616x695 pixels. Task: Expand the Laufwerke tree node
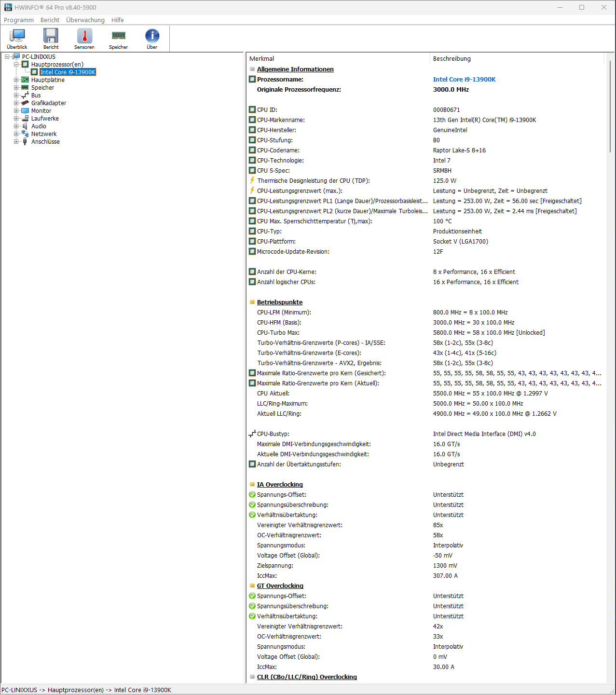16,118
